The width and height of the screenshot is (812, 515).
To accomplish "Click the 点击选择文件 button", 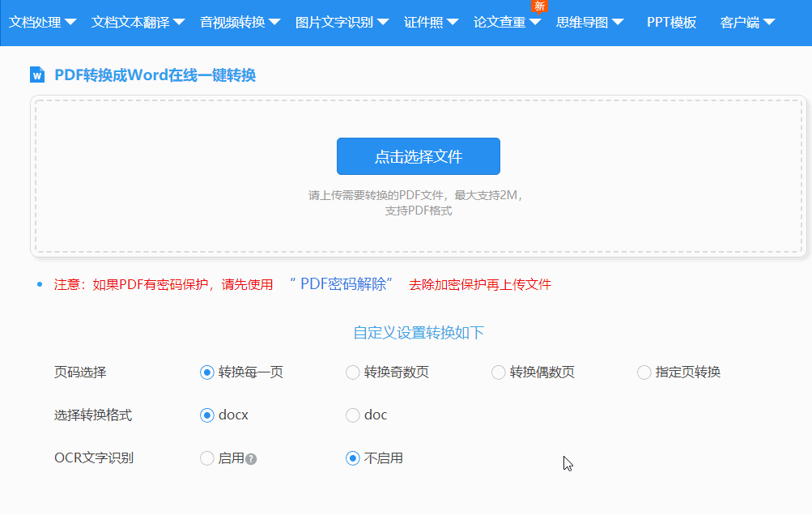I will click(x=419, y=156).
